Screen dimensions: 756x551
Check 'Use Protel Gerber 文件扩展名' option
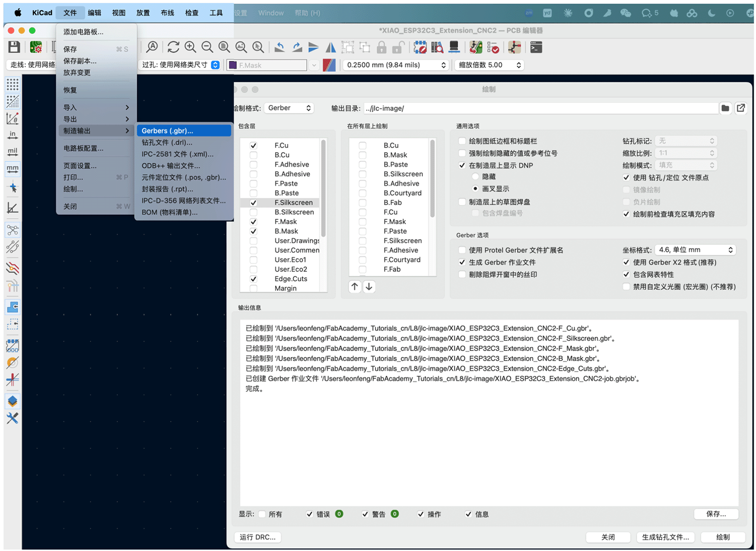tap(462, 250)
